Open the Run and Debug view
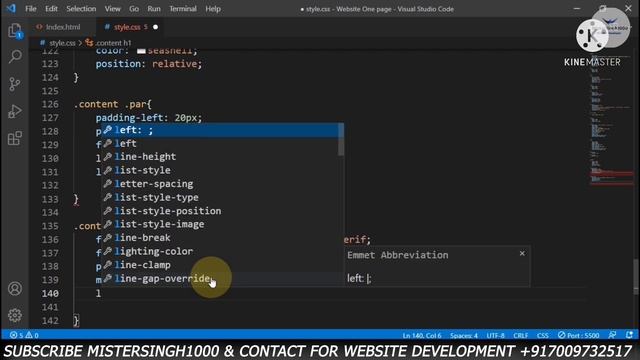640x360 pixels. (15, 111)
